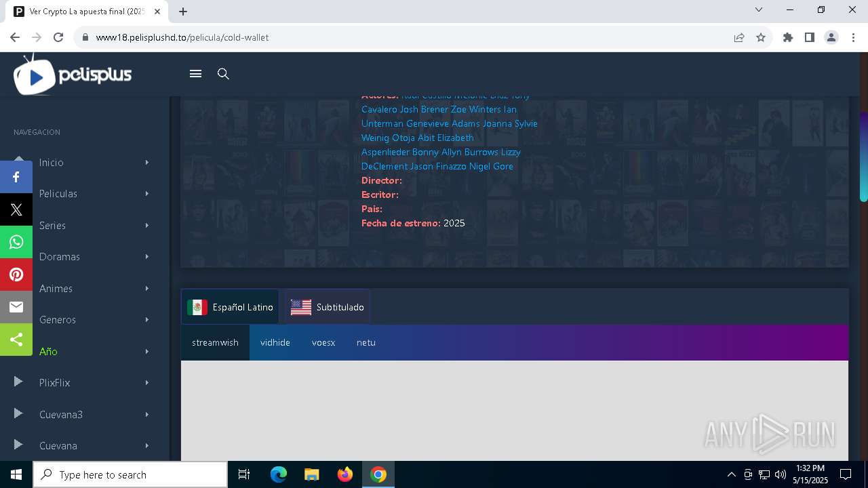Image resolution: width=868 pixels, height=488 pixels.
Task: Open the Inicio navigation item
Action: point(52,163)
